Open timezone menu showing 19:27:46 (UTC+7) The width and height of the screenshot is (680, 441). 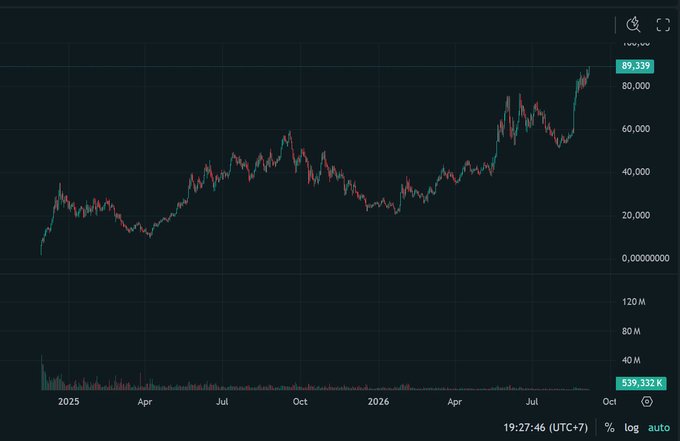click(x=546, y=428)
